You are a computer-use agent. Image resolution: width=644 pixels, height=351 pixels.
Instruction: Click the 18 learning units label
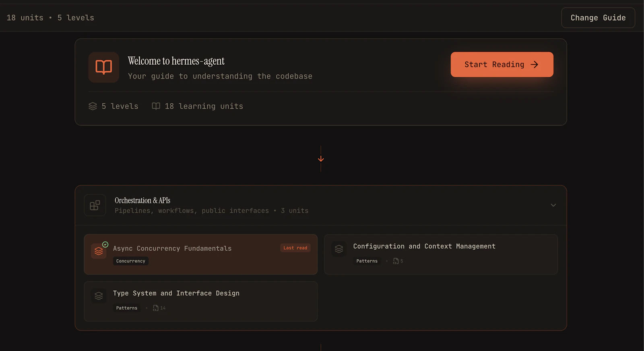(x=204, y=106)
